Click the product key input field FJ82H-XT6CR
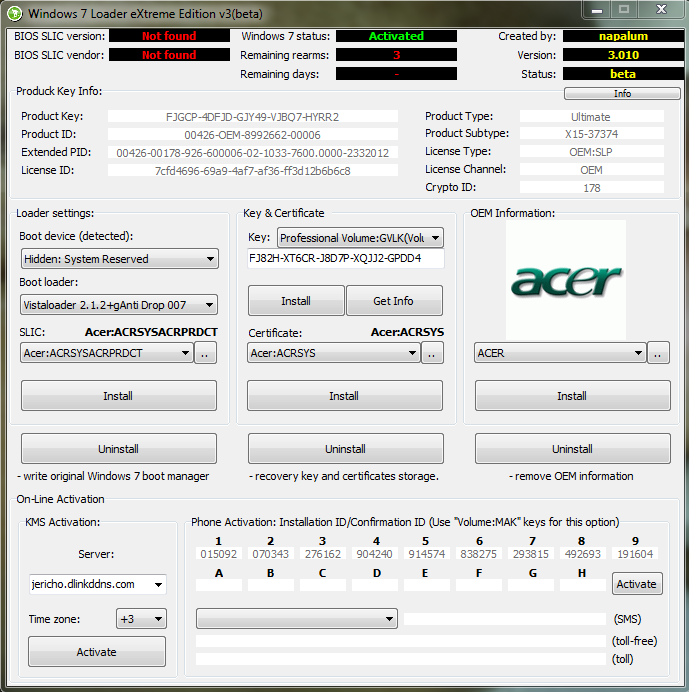This screenshot has height=692, width=689. 346,259
